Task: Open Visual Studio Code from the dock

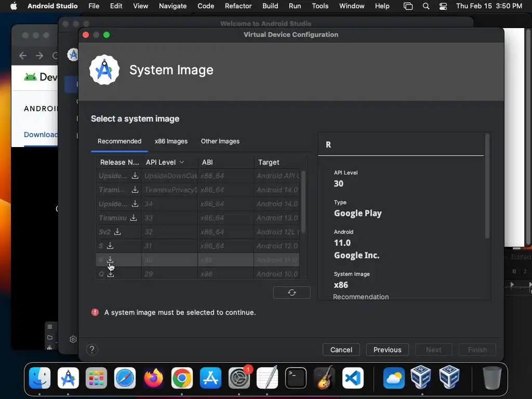Action: (x=353, y=378)
